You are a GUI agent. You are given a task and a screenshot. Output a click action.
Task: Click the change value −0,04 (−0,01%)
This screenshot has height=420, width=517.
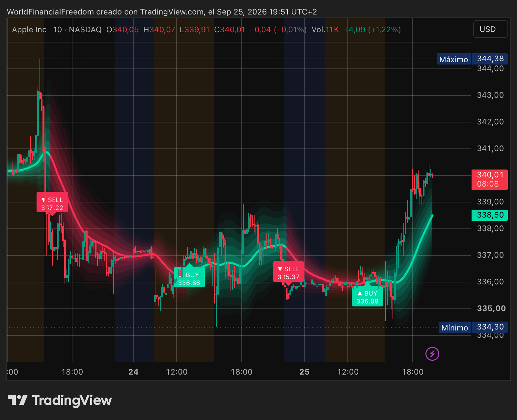[x=278, y=30]
